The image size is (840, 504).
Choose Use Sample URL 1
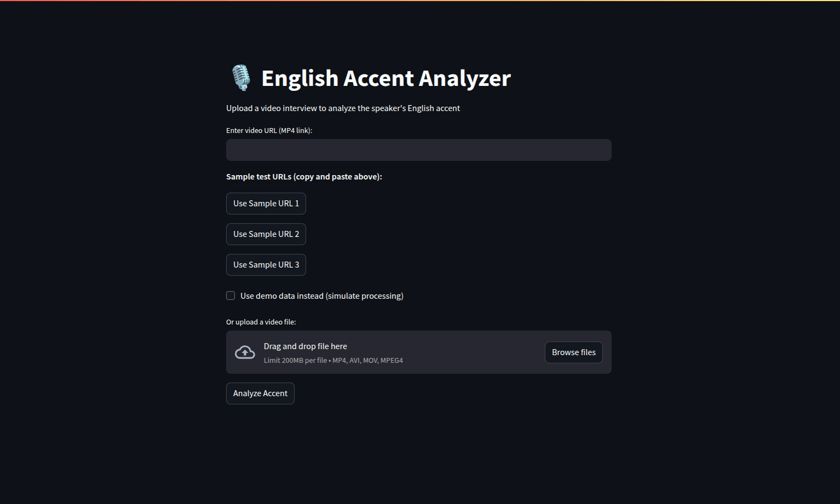[x=266, y=204]
